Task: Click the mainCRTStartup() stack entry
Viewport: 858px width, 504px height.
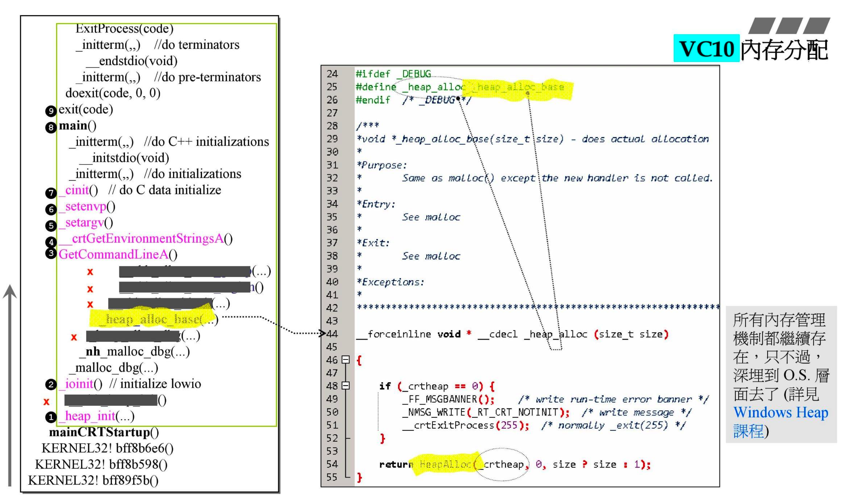Action: pos(104,432)
